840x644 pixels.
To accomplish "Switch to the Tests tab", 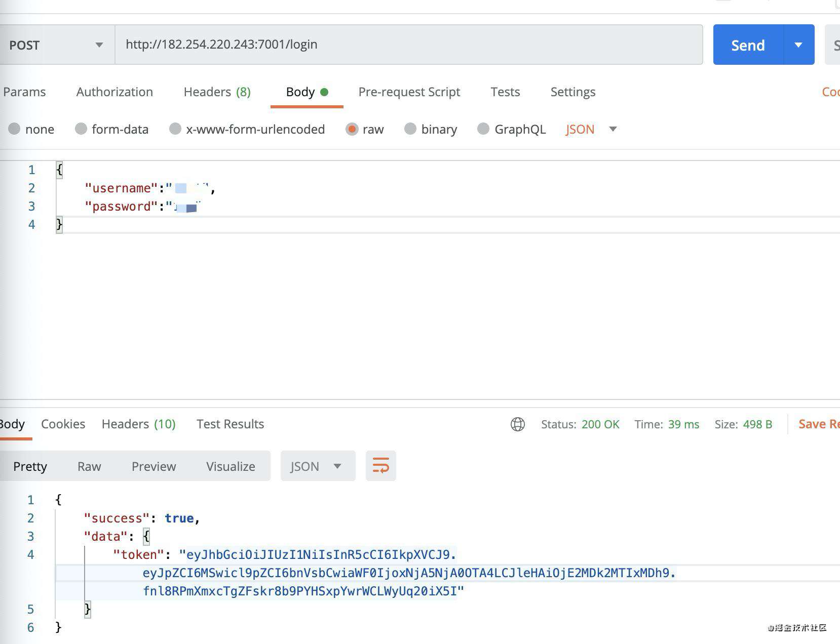I will pyautogui.click(x=505, y=92).
